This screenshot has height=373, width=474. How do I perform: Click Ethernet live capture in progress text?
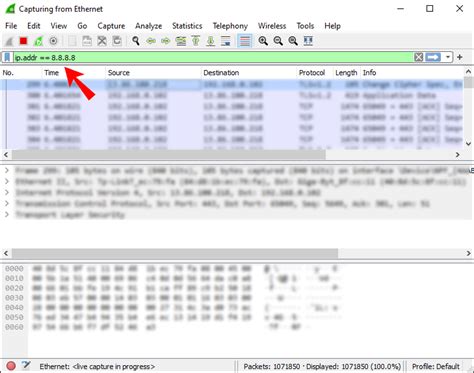click(97, 366)
